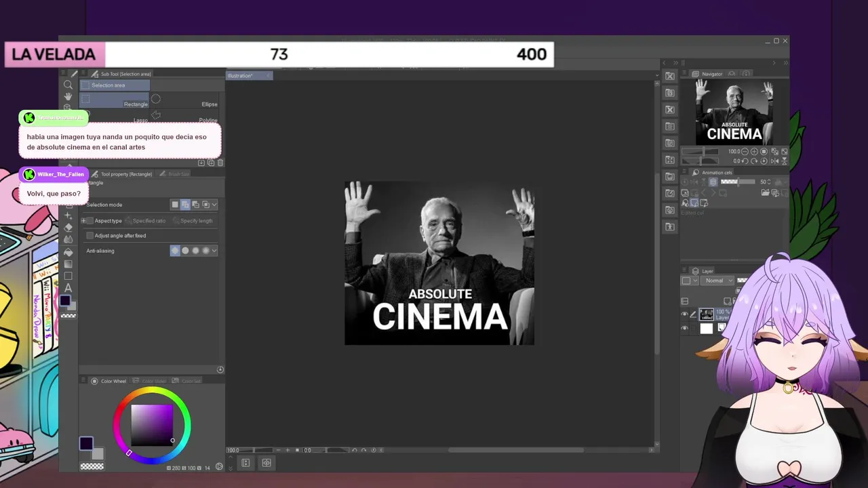Click Specified ratio option
This screenshot has width=868, height=488.
coord(145,221)
